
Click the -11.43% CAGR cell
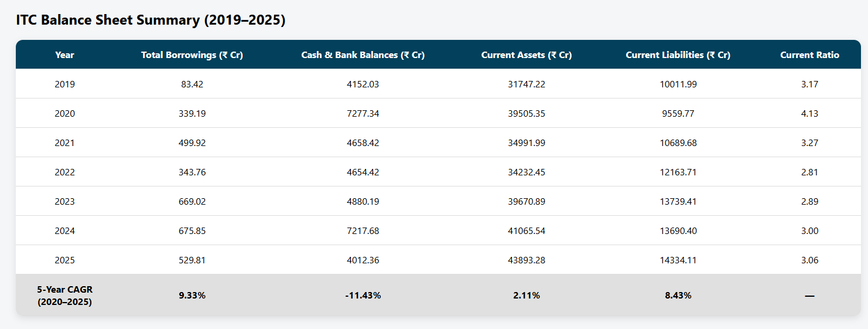pyautogui.click(x=363, y=296)
